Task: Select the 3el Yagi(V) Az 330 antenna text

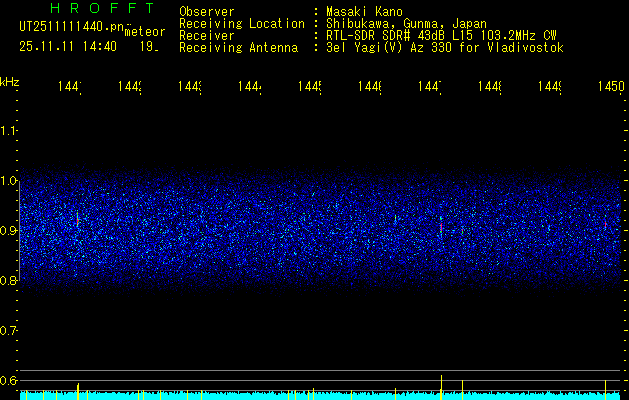Action: 445,48
